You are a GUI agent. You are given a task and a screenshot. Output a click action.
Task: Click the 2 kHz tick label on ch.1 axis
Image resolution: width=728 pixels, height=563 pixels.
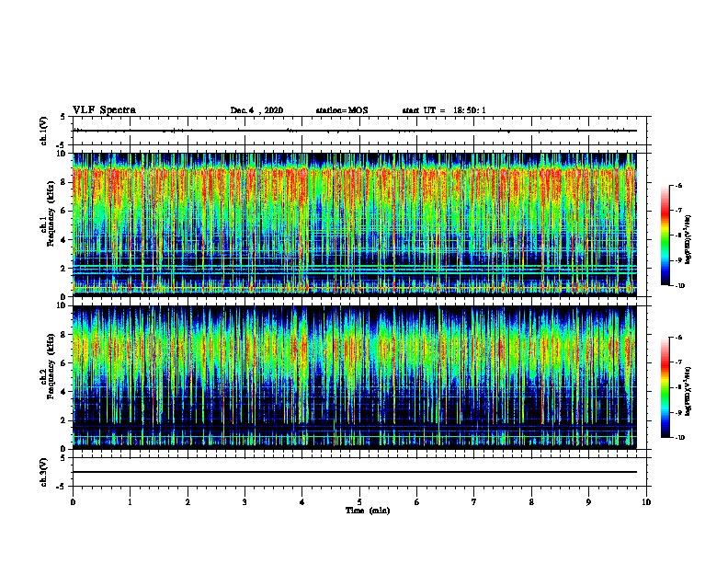[64, 268]
